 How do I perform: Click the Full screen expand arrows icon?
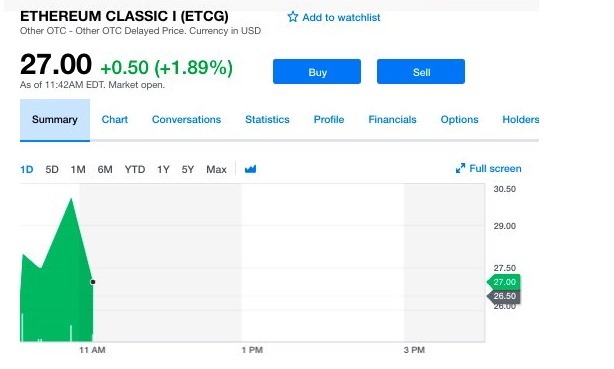point(460,168)
